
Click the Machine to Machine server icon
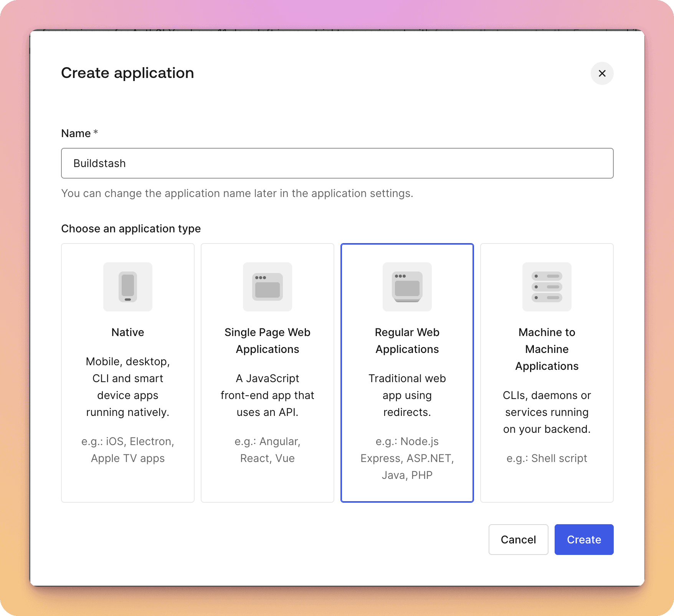(547, 287)
